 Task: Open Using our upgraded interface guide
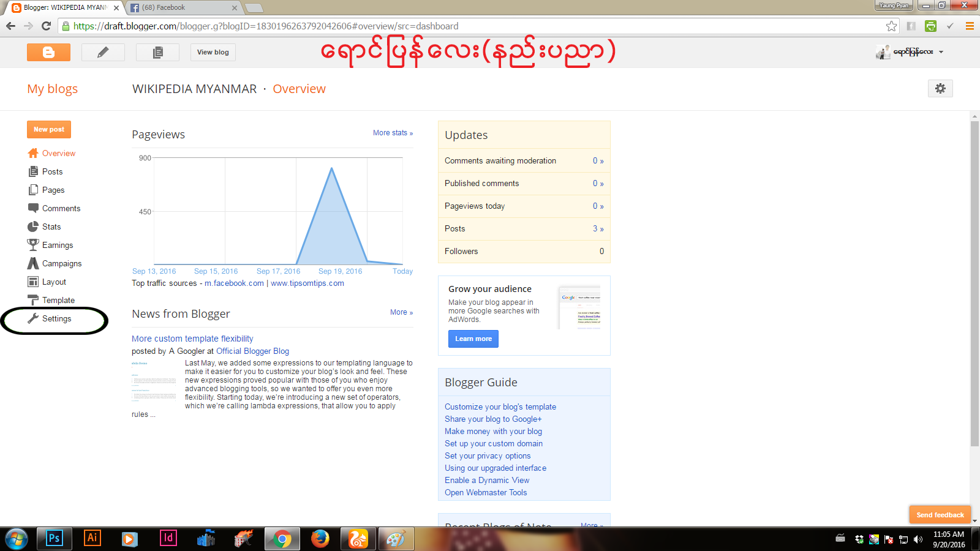tap(496, 468)
